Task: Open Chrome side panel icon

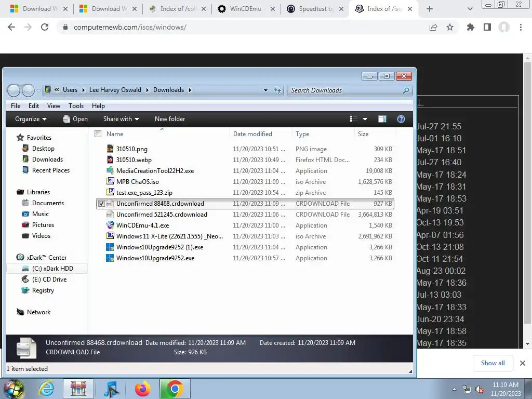Action: (487, 27)
